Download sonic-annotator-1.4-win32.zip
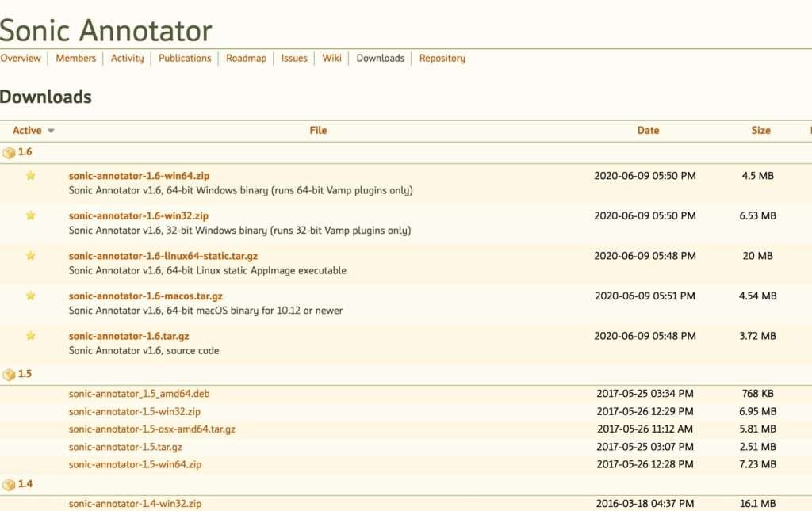This screenshot has height=511, width=812. pyautogui.click(x=135, y=504)
